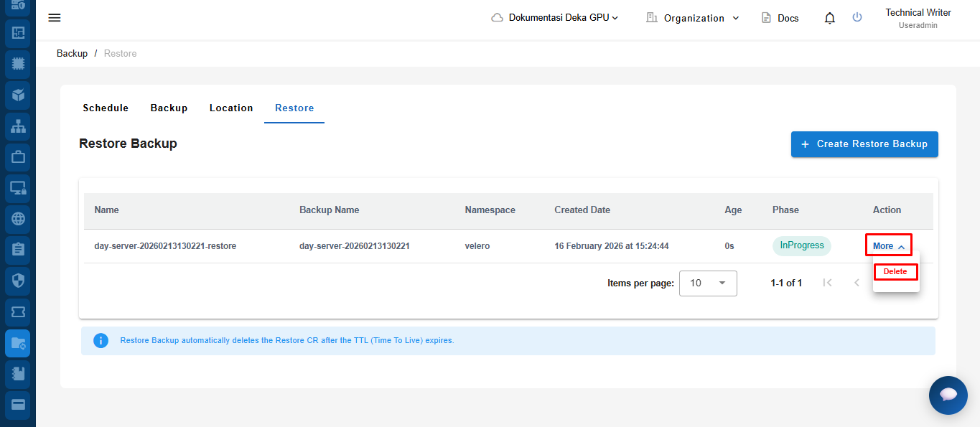Select Delete from the More menu

coord(895,272)
